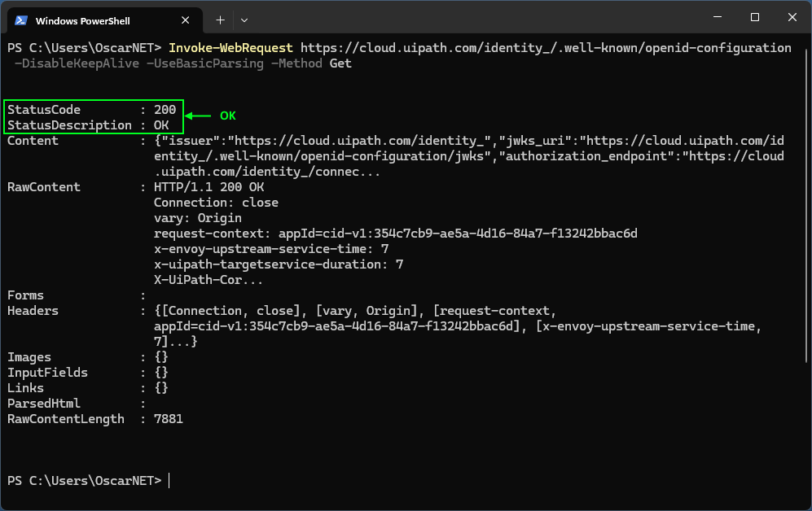
Task: Click the Links label
Action: tap(25, 388)
